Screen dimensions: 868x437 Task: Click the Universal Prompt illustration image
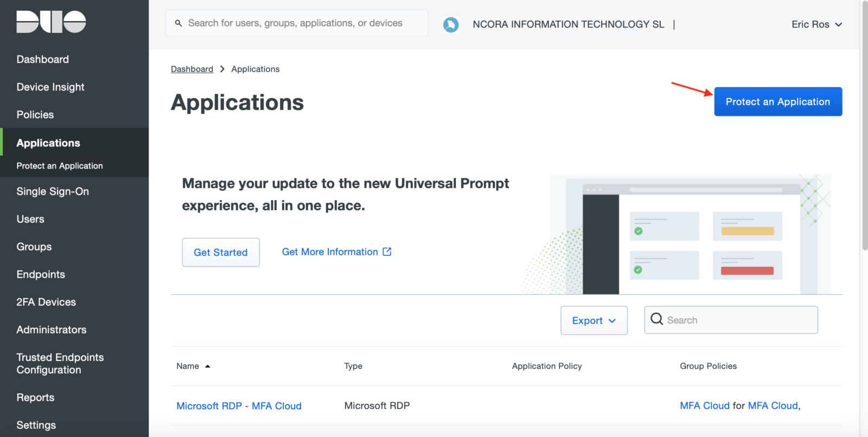point(690,234)
